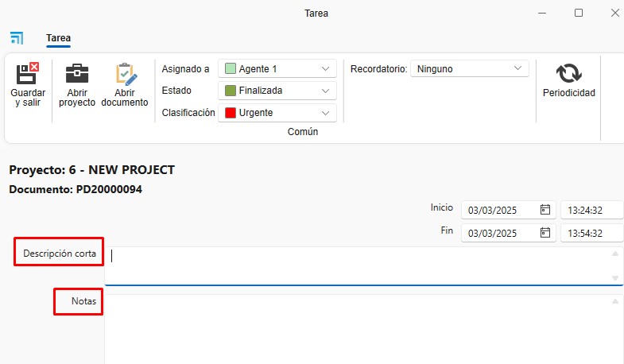Switch to the Tarea ribbon tab
Viewport: 624px width, 364px height.
58,38
